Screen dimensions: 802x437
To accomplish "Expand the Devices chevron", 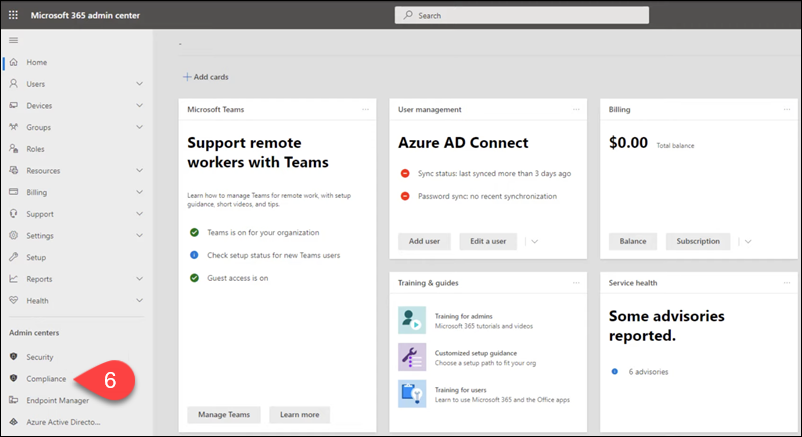I will (139, 105).
